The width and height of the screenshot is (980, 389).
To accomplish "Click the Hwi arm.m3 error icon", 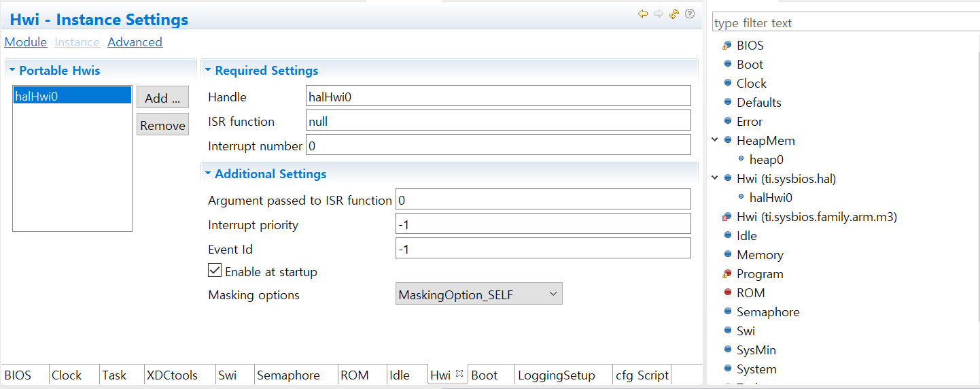I will 727,217.
